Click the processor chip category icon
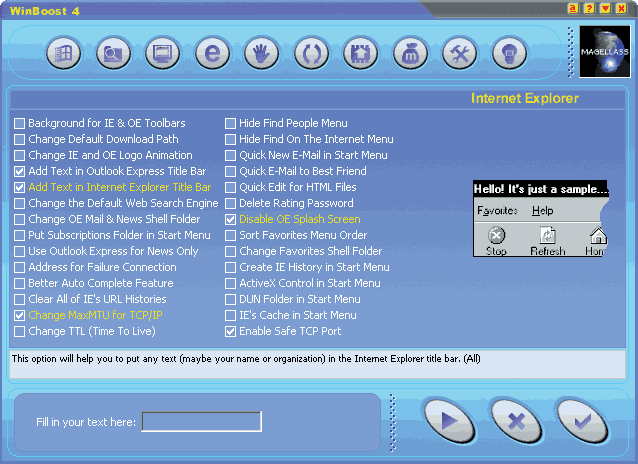This screenshot has height=464, width=638. point(360,52)
